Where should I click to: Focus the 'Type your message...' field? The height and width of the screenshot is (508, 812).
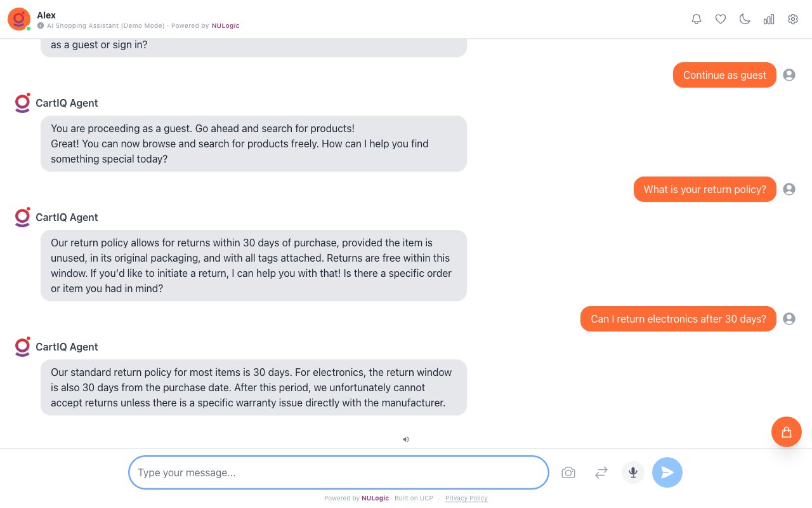[339, 472]
